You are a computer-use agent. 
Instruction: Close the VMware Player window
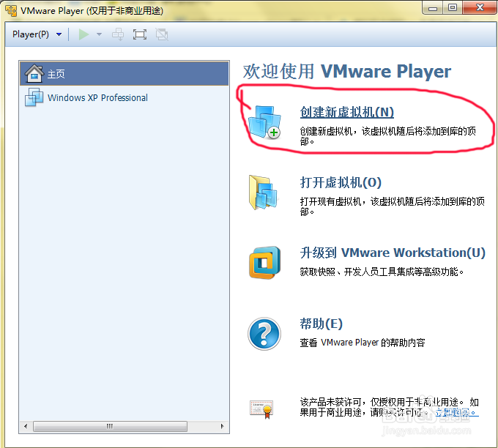[x=480, y=8]
